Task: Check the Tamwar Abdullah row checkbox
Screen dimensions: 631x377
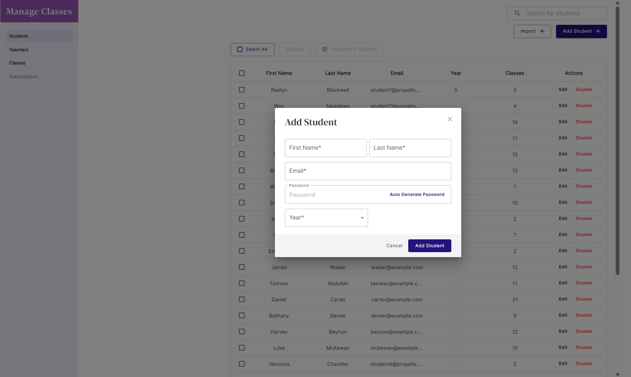Action: coord(241,283)
